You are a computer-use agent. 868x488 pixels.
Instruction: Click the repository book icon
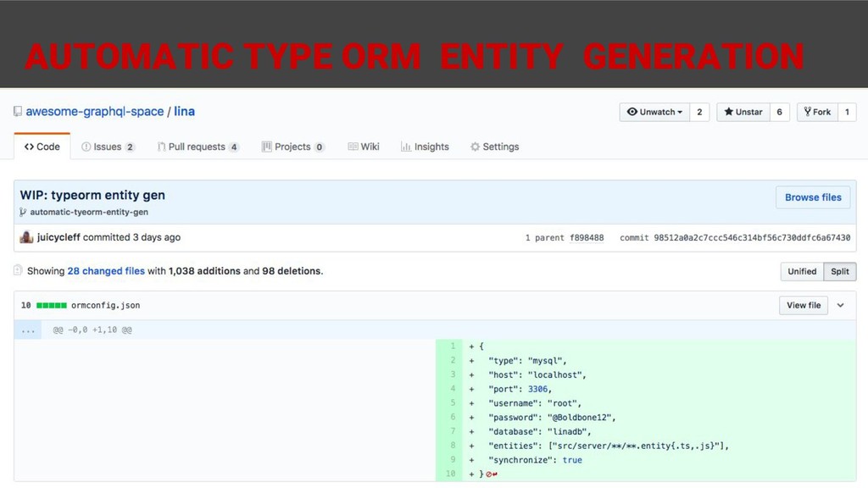pos(18,112)
